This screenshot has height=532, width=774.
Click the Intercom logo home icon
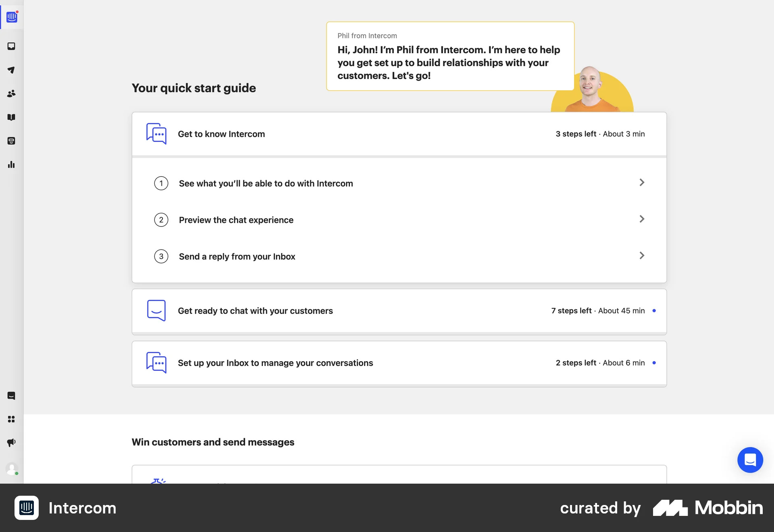pyautogui.click(x=12, y=17)
